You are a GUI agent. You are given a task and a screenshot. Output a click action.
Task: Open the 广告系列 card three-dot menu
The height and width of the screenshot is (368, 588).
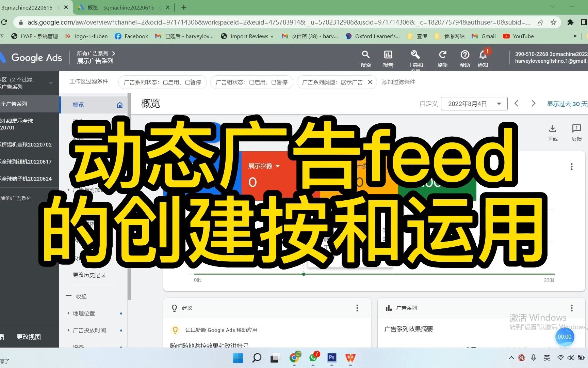(572, 308)
